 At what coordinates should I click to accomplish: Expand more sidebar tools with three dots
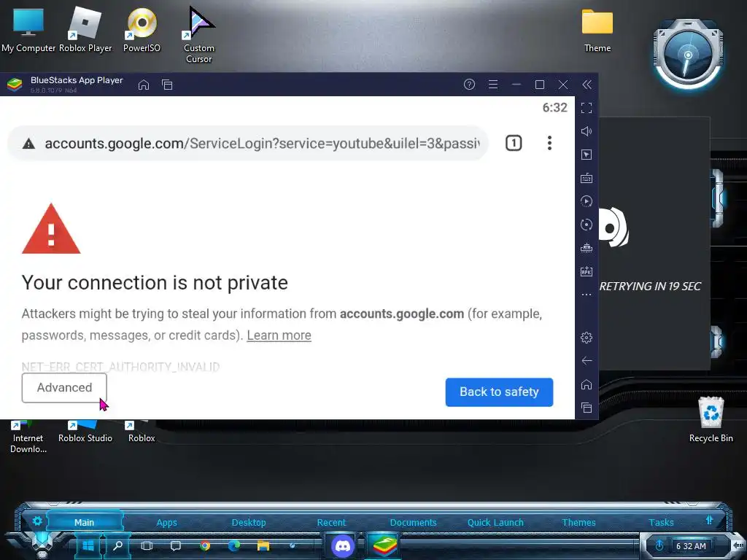tap(587, 295)
